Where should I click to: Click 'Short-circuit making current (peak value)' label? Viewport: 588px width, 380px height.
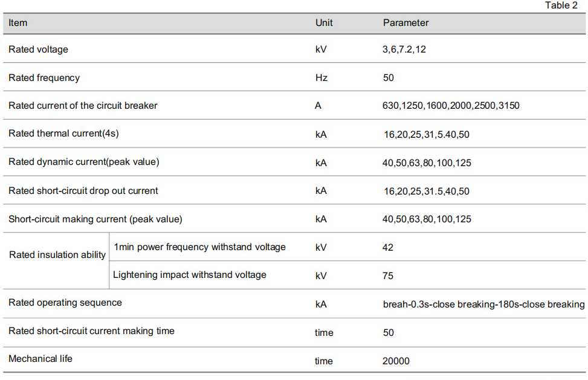pyautogui.click(x=95, y=219)
